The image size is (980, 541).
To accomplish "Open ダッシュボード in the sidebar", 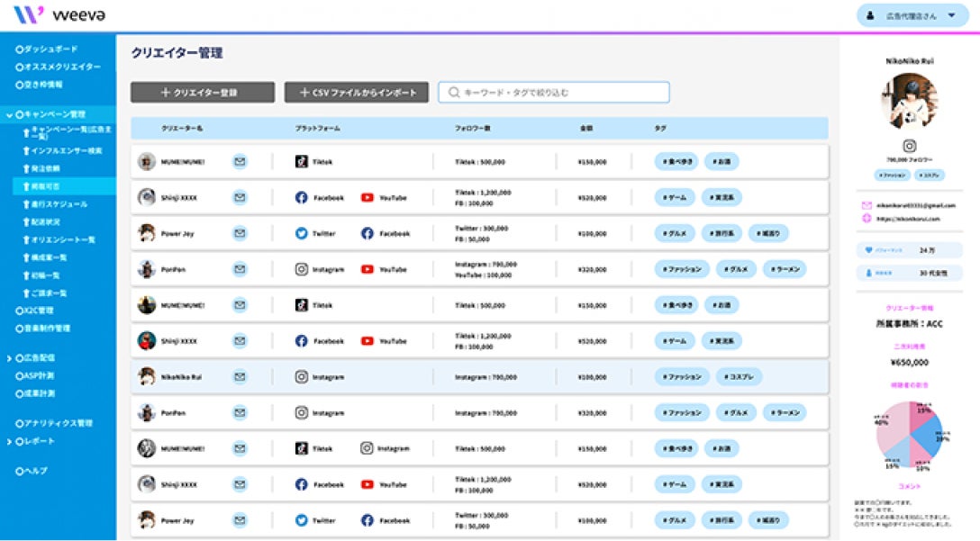I will pos(50,49).
